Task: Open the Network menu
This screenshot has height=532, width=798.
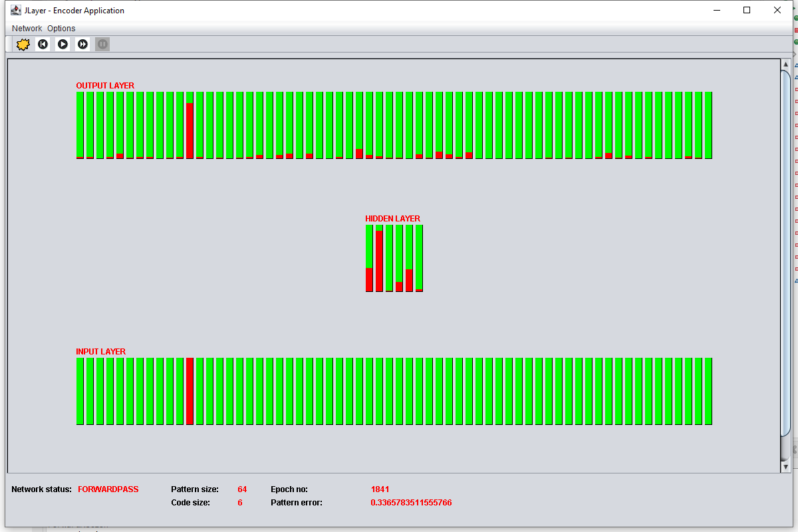Action: [27, 29]
